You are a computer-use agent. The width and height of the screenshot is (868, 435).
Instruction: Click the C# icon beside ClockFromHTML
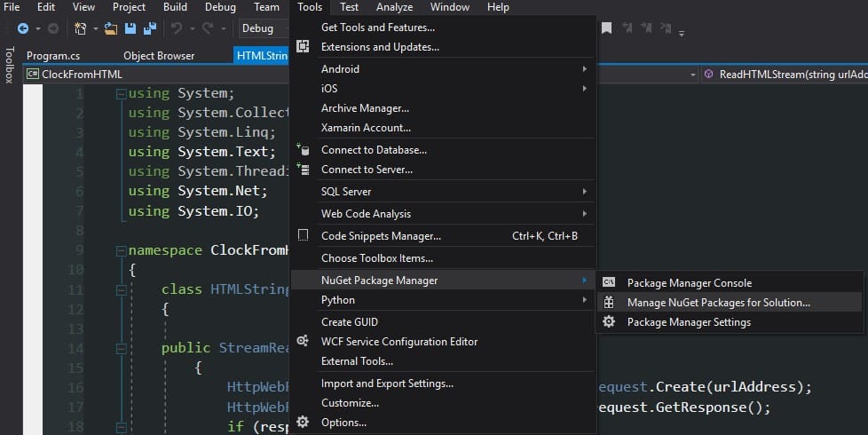33,75
